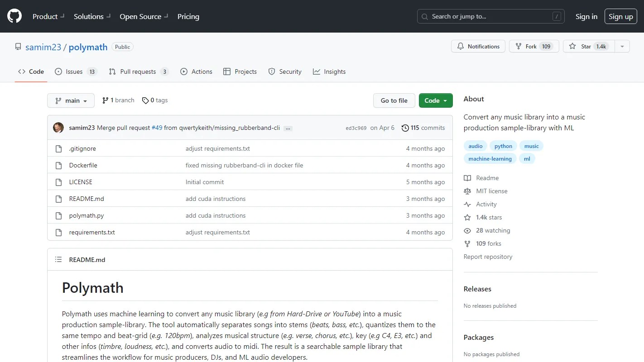Screen dimensions: 644x362
Task: Click the file icon next to README.md row
Action: 58,199
